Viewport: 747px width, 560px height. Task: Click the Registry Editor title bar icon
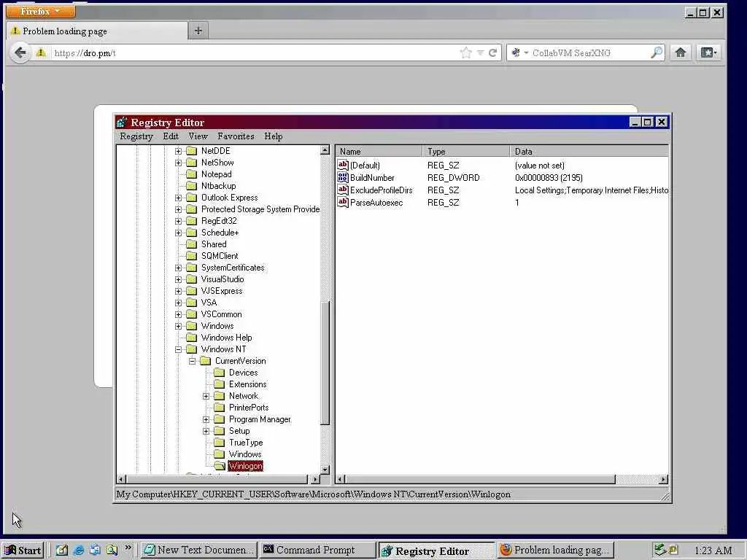[x=122, y=122]
